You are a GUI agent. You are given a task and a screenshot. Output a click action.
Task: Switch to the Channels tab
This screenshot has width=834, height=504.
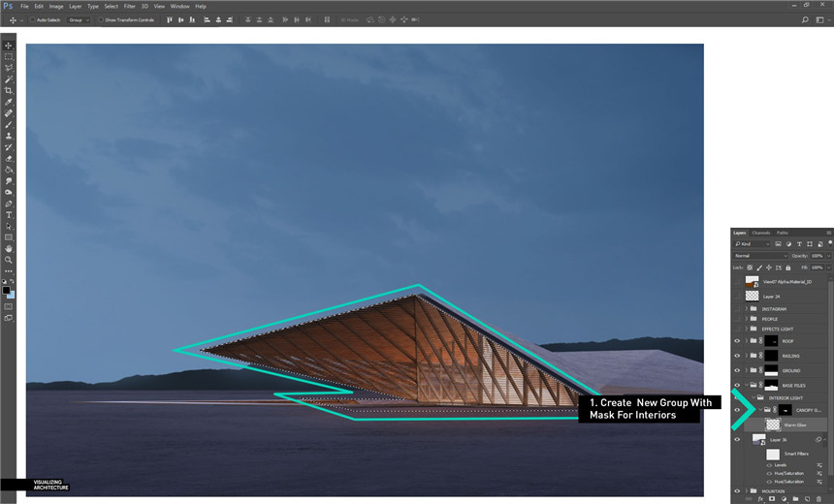click(x=761, y=233)
